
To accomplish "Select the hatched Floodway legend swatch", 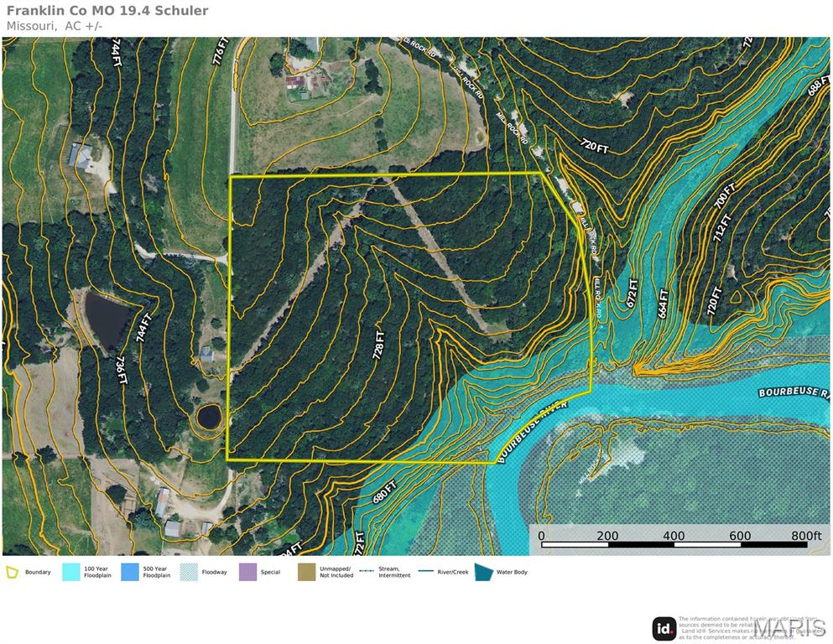I will pyautogui.click(x=189, y=572).
